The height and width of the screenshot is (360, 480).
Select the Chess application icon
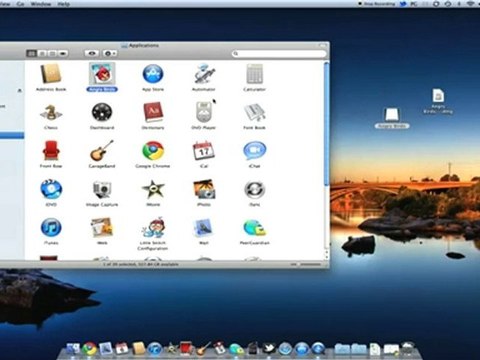[51, 113]
